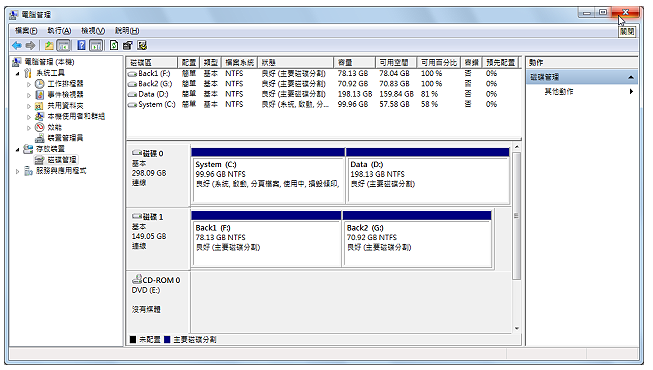Expand the 效能 tree node
653x370 pixels.
(29, 128)
